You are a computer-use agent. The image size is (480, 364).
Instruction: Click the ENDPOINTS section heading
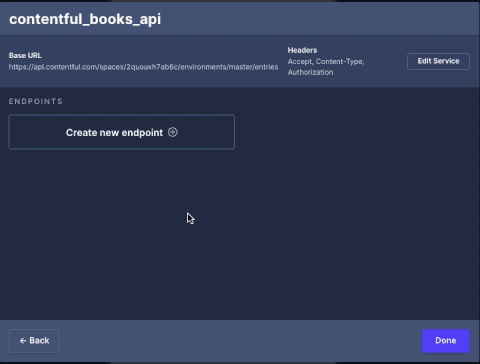tap(36, 101)
